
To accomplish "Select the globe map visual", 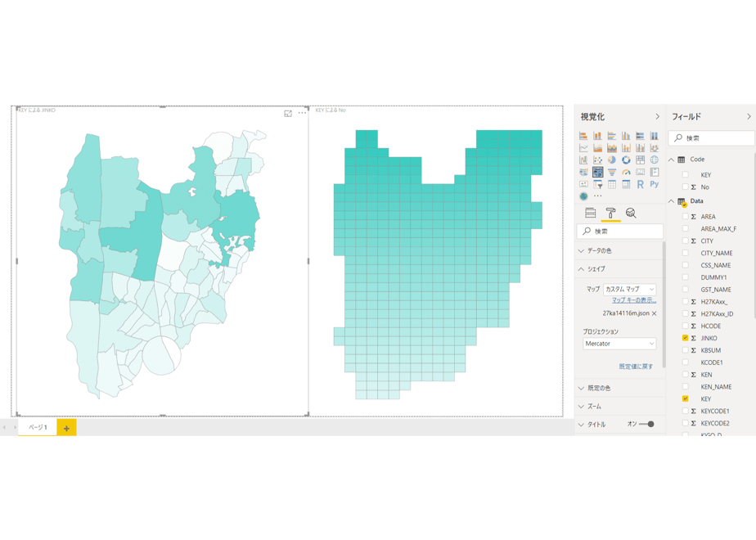I will (x=655, y=160).
